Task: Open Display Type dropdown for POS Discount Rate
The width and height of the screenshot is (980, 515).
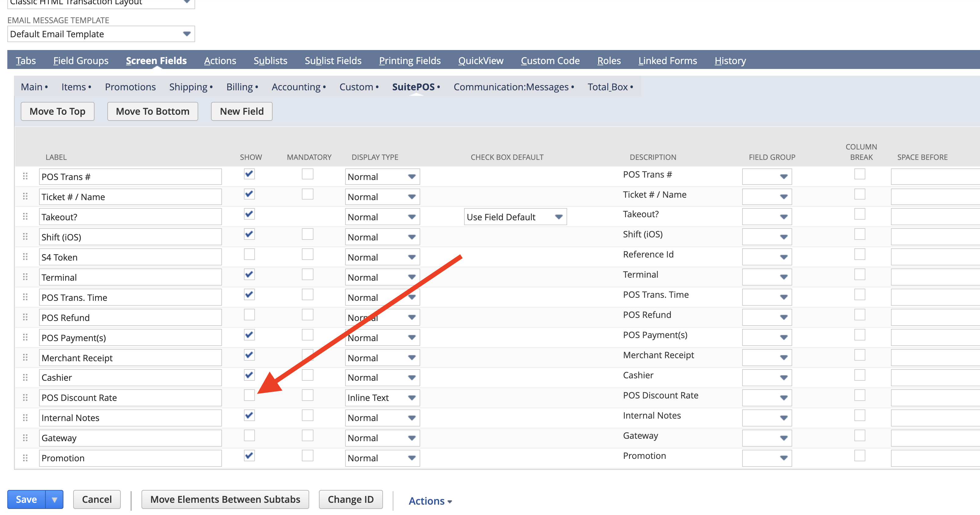Action: [x=382, y=397]
